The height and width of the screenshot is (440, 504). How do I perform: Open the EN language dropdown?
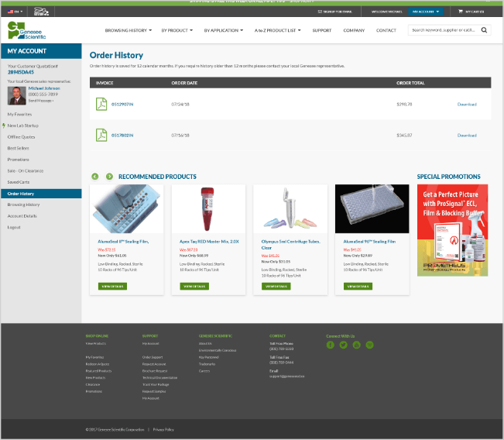(x=15, y=12)
